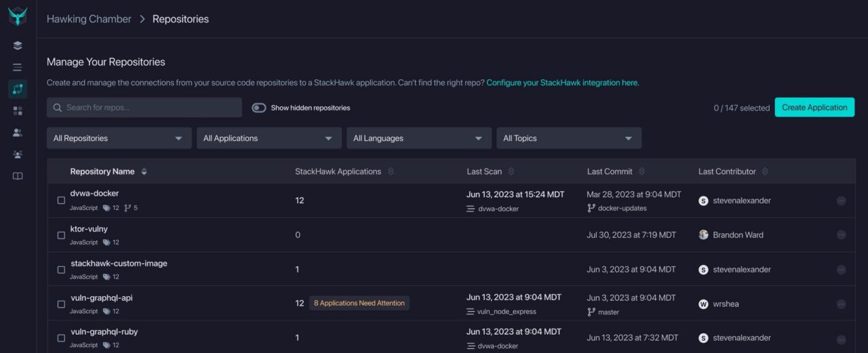
Task: Click the Last Contributor column header
Action: 727,171
